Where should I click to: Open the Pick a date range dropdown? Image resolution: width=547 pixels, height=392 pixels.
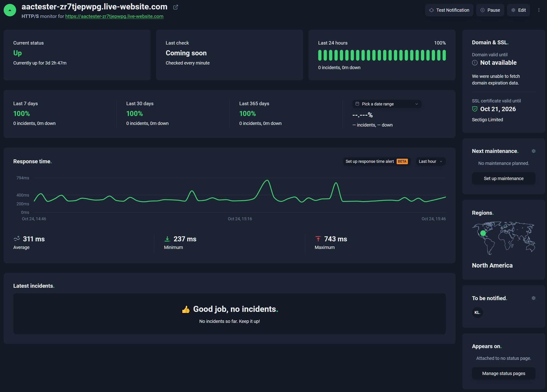(386, 104)
